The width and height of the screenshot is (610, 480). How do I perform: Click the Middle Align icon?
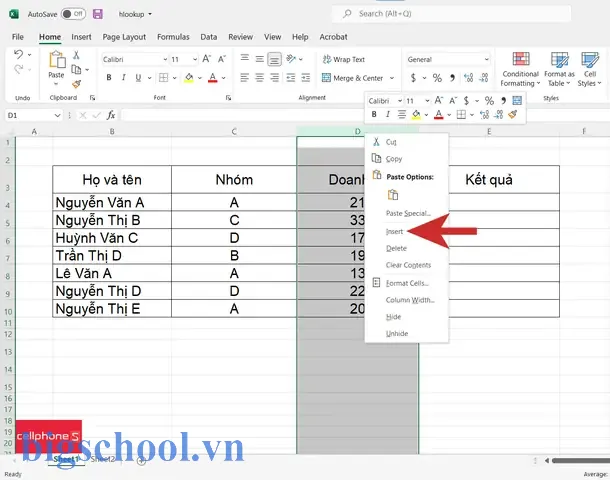[259, 59]
